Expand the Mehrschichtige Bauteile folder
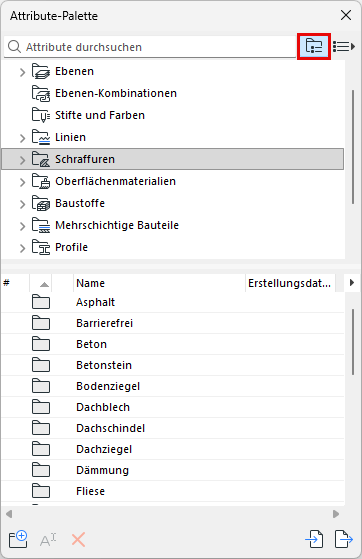The height and width of the screenshot is (559, 362). [x=22, y=226]
